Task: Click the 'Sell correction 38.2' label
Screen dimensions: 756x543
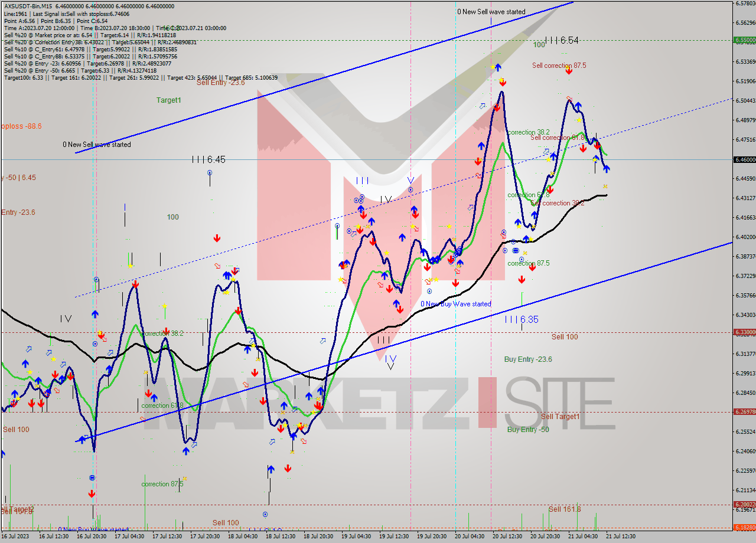Action: pyautogui.click(x=557, y=203)
